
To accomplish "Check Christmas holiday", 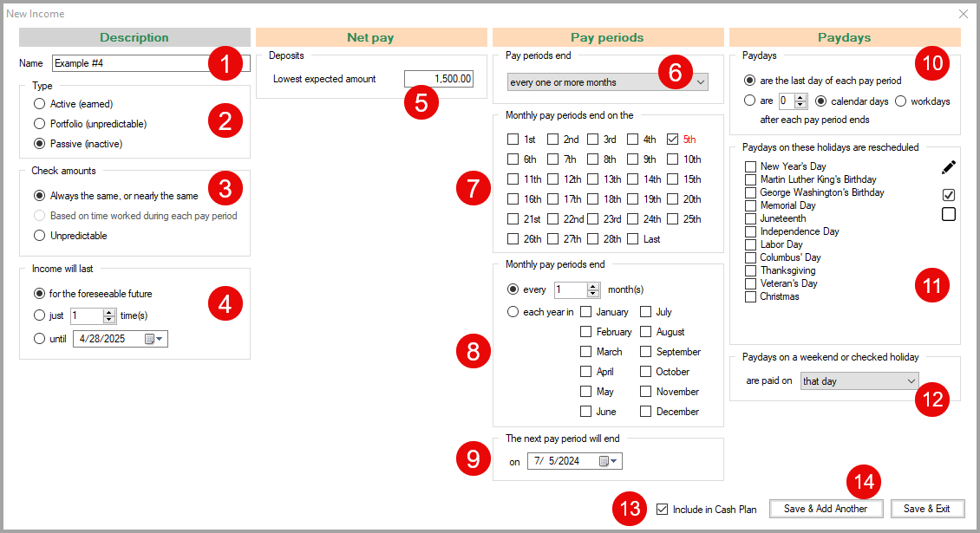I will (751, 296).
